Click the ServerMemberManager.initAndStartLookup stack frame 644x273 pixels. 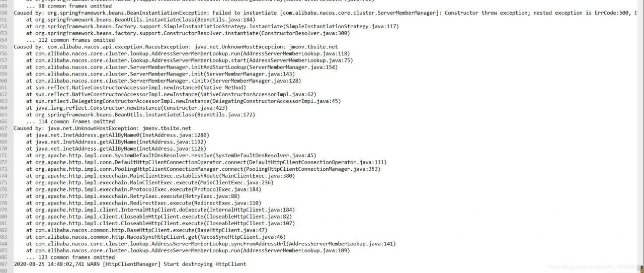pos(182,67)
